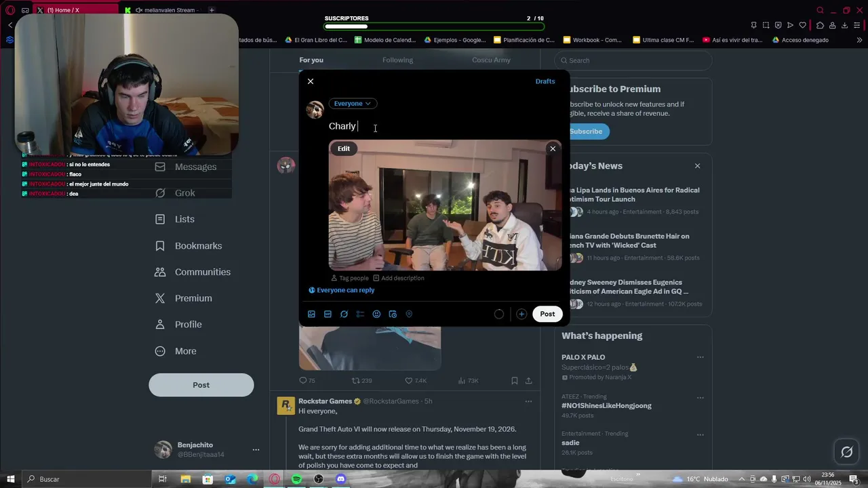This screenshot has width=868, height=488.
Task: Click the large Post button in sidebar
Action: pyautogui.click(x=201, y=385)
